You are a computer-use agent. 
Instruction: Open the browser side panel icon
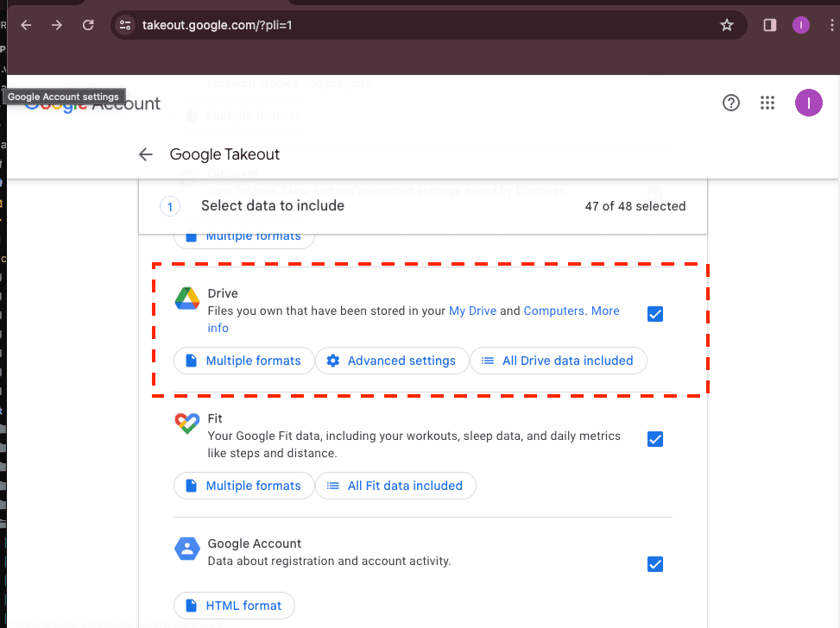[x=770, y=25]
